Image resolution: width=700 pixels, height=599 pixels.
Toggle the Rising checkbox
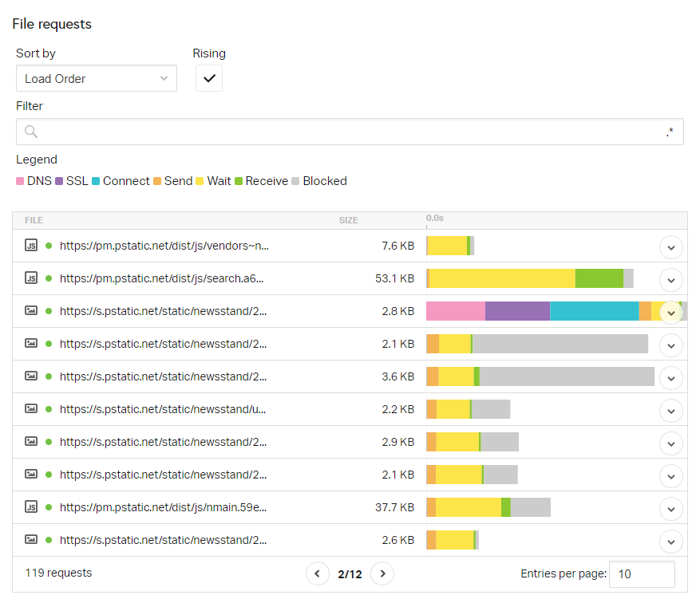click(x=209, y=78)
